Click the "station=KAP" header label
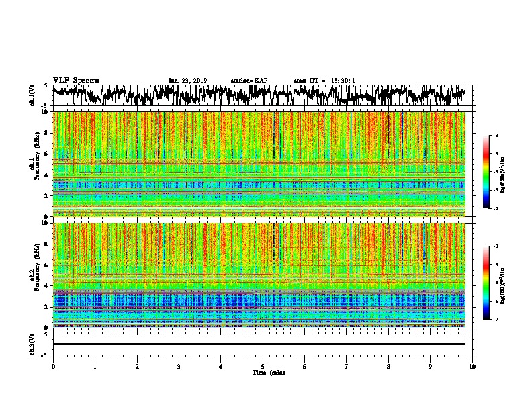Image resolution: width=532 pixels, height=411 pixels. [249, 81]
